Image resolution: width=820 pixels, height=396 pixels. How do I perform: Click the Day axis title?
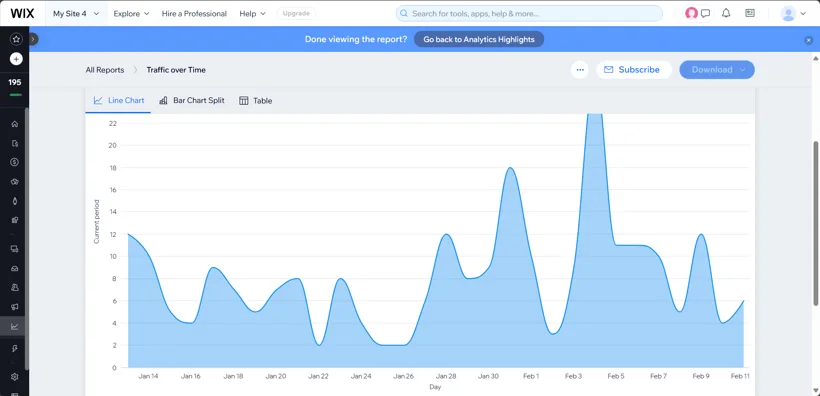click(x=435, y=387)
